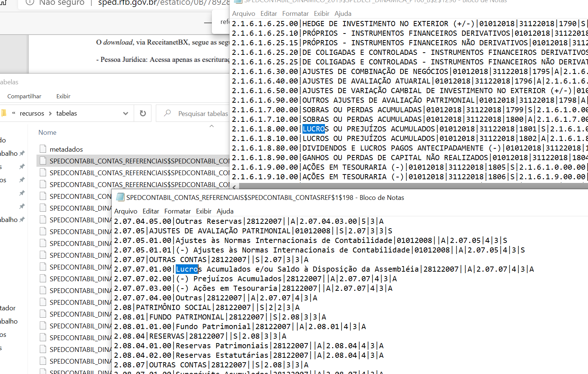Click the sort arrow above the Nome column
This screenshot has width=588, height=374.
tap(211, 126)
